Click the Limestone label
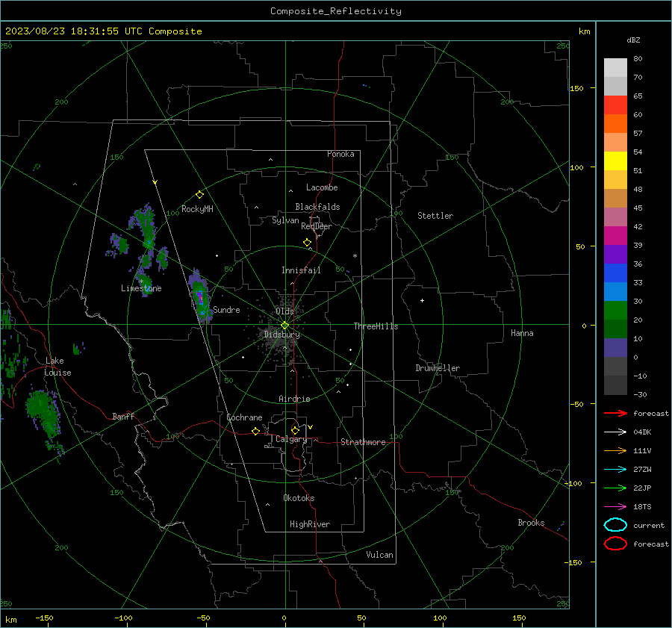 (x=141, y=288)
